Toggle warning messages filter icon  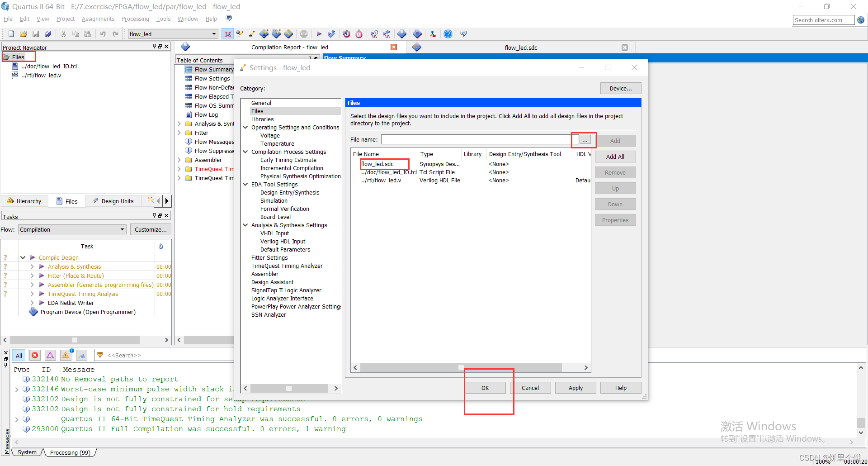coord(66,356)
